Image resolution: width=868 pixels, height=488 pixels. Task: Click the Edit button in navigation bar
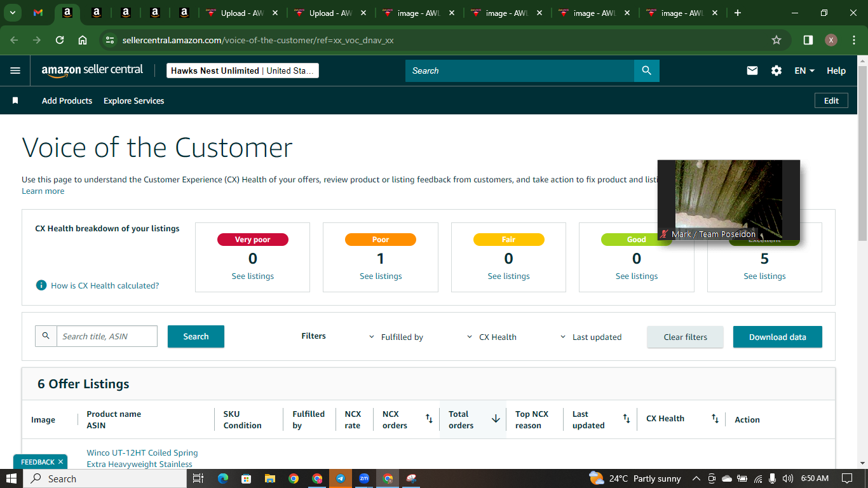(831, 100)
